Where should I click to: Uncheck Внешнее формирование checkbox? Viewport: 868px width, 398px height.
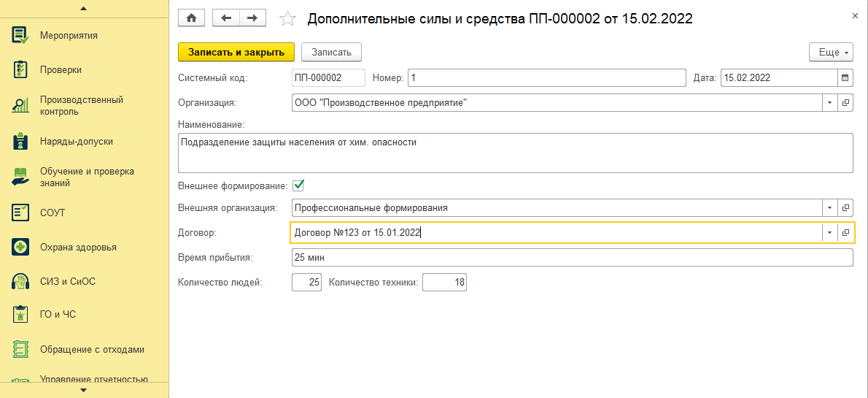[298, 185]
